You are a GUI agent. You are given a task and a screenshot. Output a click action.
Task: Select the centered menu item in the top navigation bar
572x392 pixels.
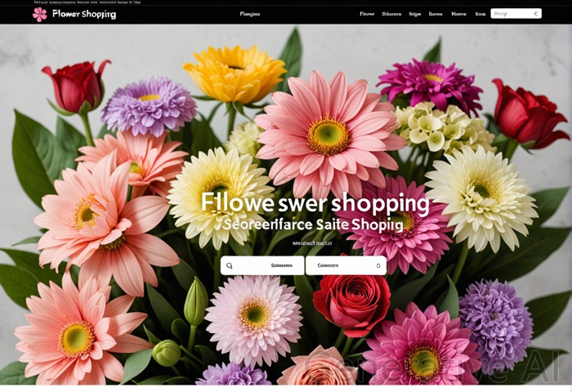(249, 14)
